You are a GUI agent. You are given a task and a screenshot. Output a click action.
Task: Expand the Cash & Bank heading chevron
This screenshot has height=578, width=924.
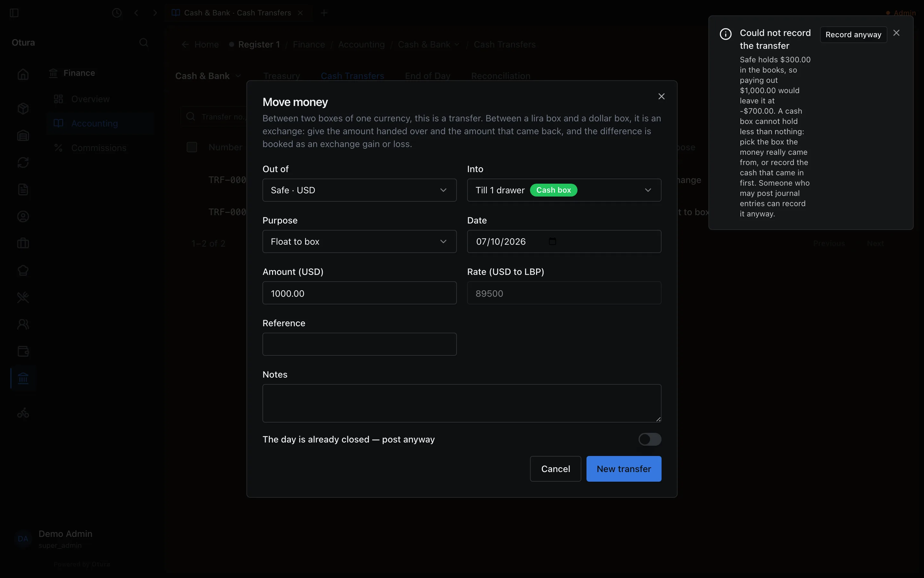coord(238,76)
